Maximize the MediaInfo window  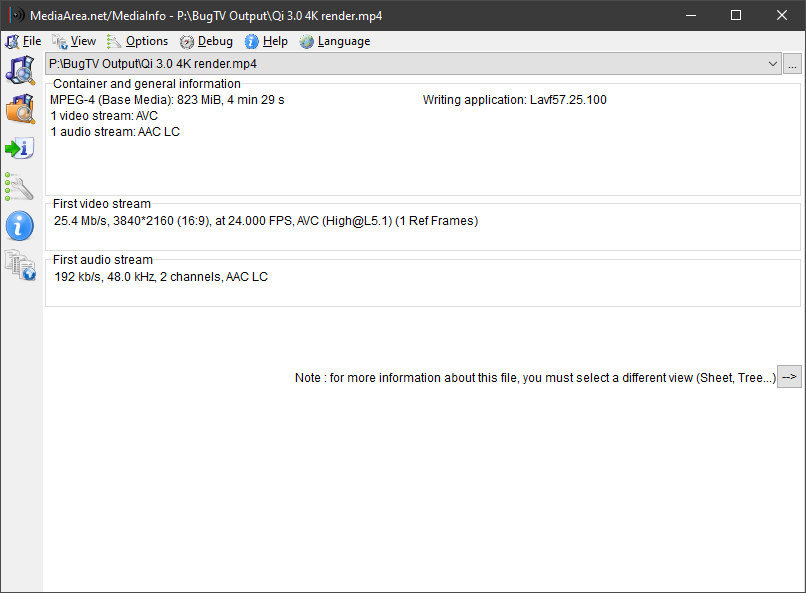pyautogui.click(x=736, y=15)
